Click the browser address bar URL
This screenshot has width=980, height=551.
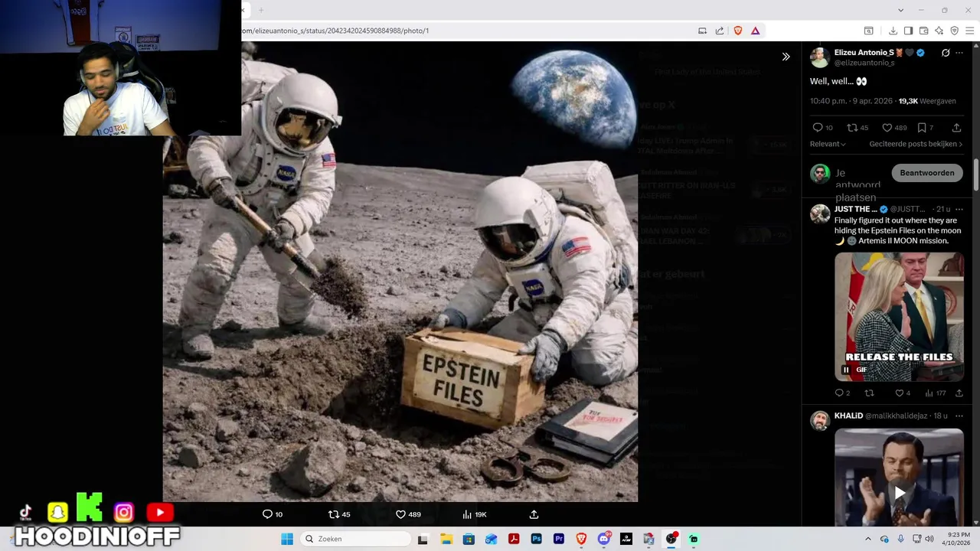click(x=335, y=31)
